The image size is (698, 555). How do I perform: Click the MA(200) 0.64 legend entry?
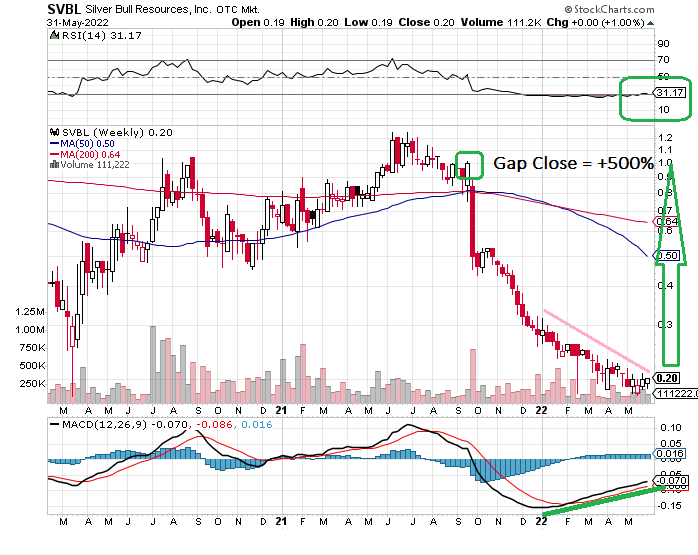tap(90, 154)
